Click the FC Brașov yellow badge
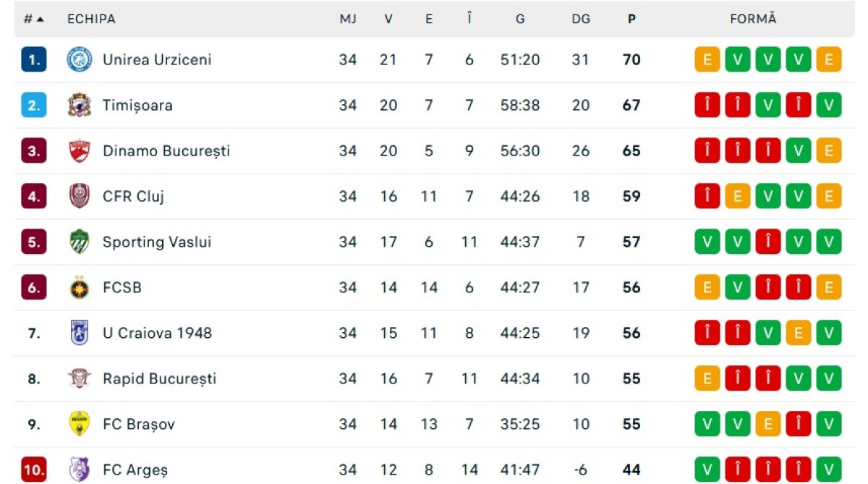Screen dimensions: 868x484 click(x=79, y=424)
